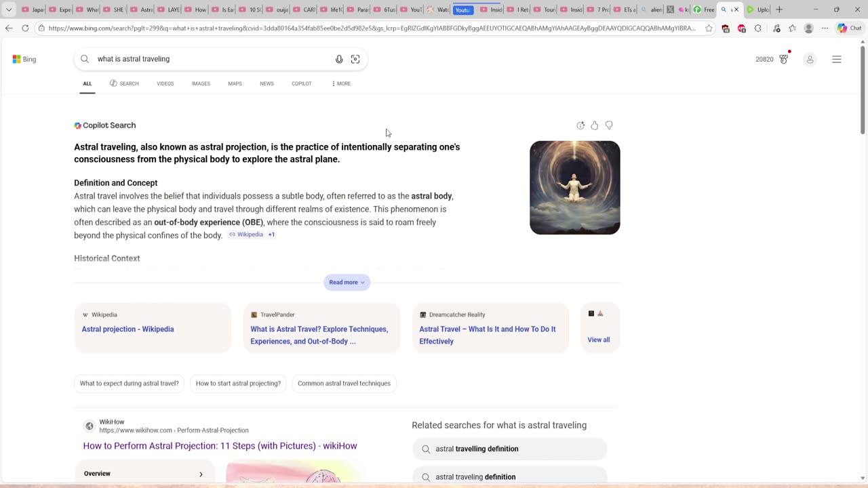Regenerate the Copilot Search answer icon
Viewport: 868px width, 488px height.
[x=580, y=125]
